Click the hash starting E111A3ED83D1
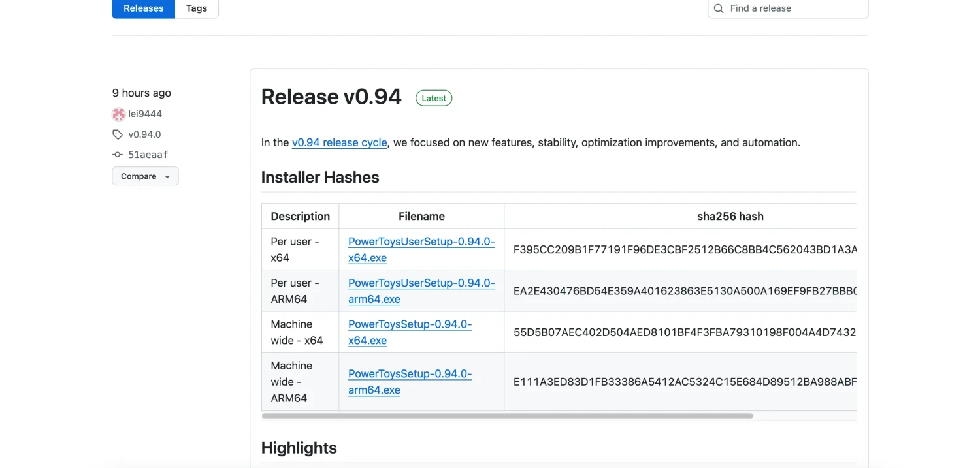This screenshot has width=980, height=468. [685, 382]
